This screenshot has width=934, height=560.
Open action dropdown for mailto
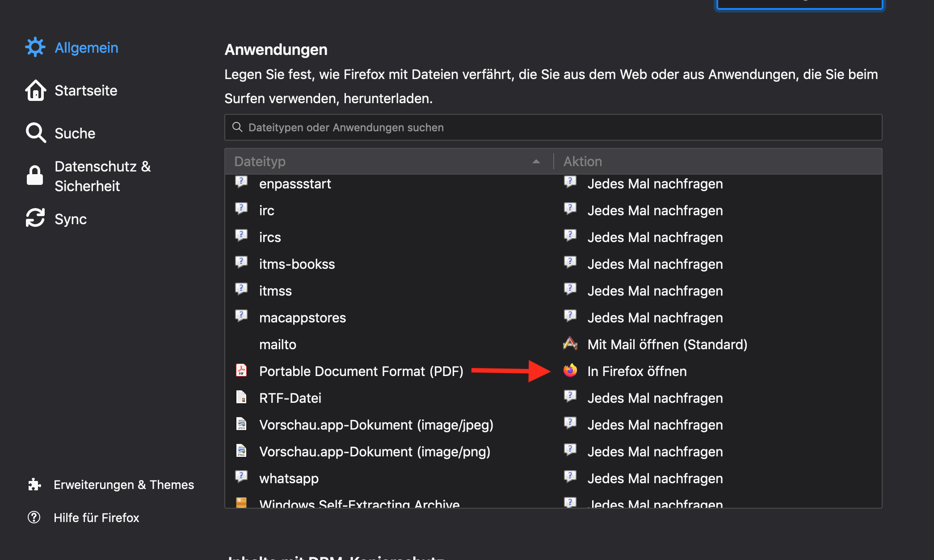pyautogui.click(x=667, y=344)
